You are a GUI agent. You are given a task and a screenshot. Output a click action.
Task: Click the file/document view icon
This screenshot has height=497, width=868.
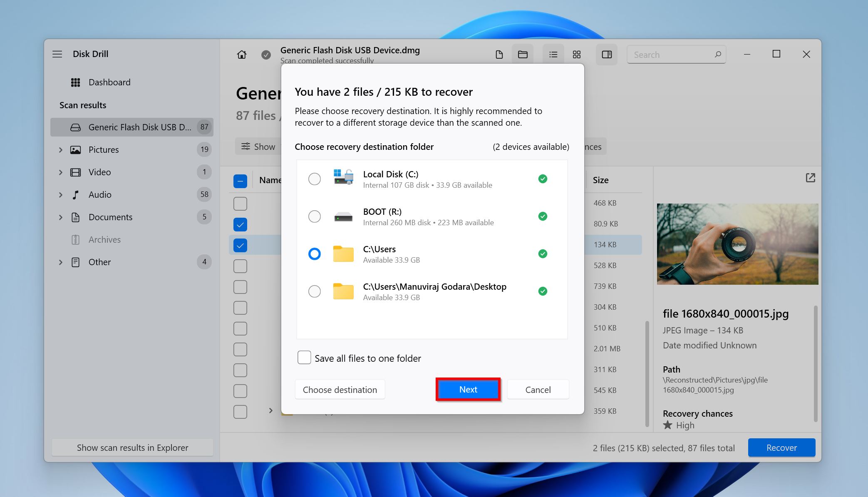(x=500, y=54)
